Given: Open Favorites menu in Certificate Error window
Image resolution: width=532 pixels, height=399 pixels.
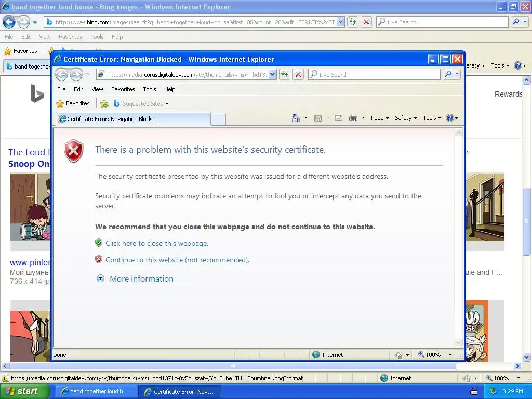Looking at the screenshot, I should point(123,89).
